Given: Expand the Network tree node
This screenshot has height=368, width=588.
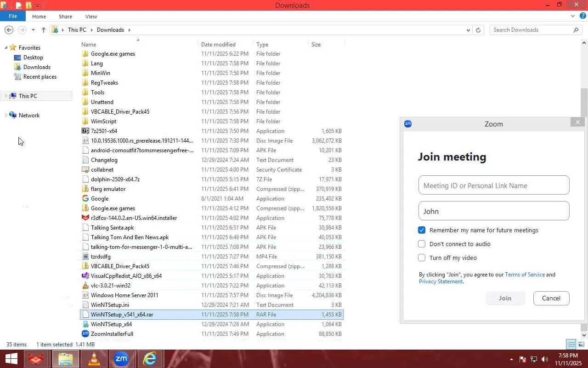Looking at the screenshot, I should [x=6, y=115].
